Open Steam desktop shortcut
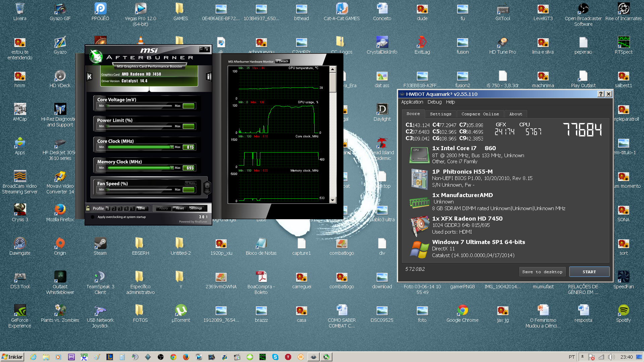The height and width of the screenshot is (362, 644). pyautogui.click(x=100, y=246)
